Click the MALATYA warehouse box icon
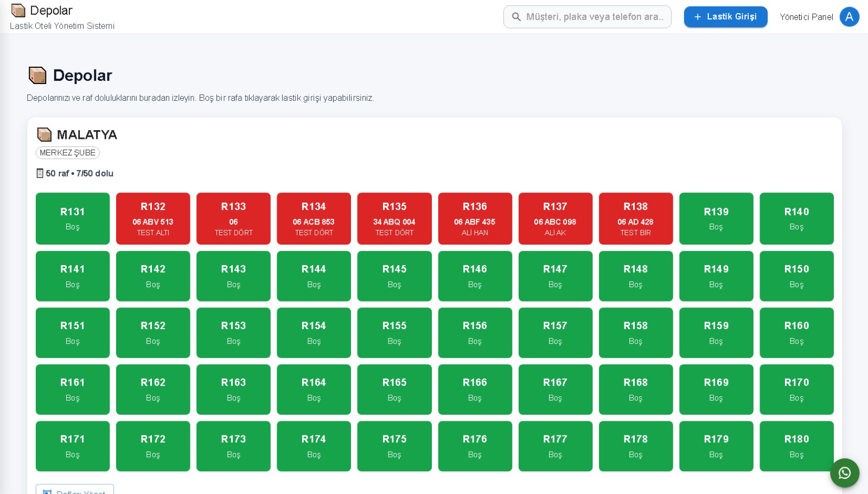Image resolution: width=868 pixels, height=494 pixels. coord(44,134)
